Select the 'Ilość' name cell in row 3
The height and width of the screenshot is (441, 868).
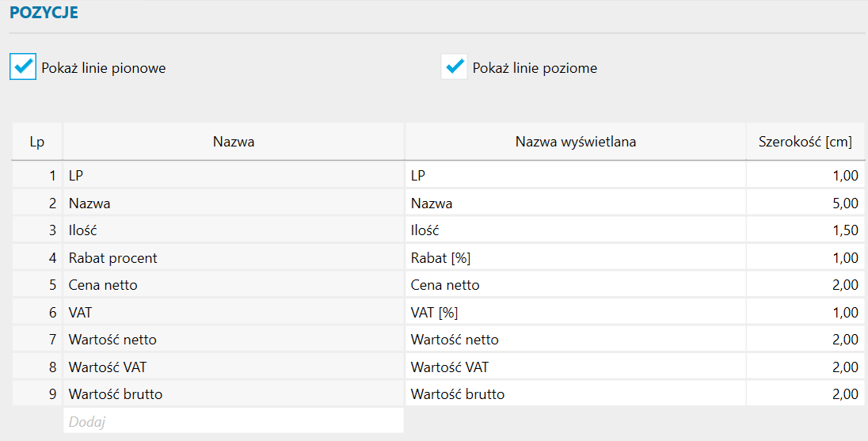pyautogui.click(x=233, y=230)
